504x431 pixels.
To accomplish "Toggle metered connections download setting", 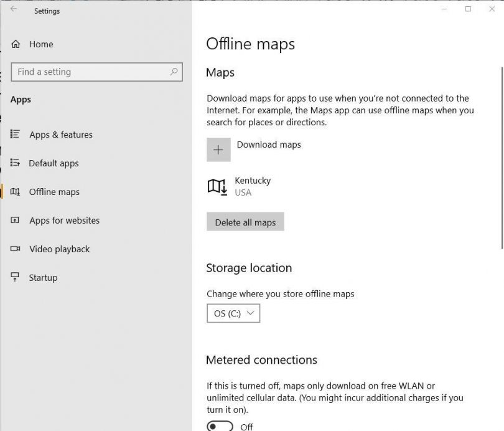I will [219, 426].
